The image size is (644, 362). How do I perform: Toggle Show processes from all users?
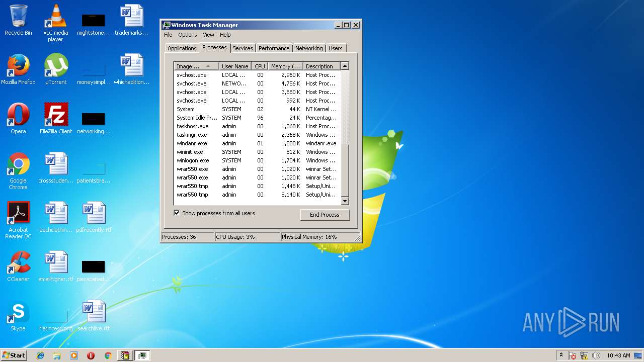(x=177, y=213)
